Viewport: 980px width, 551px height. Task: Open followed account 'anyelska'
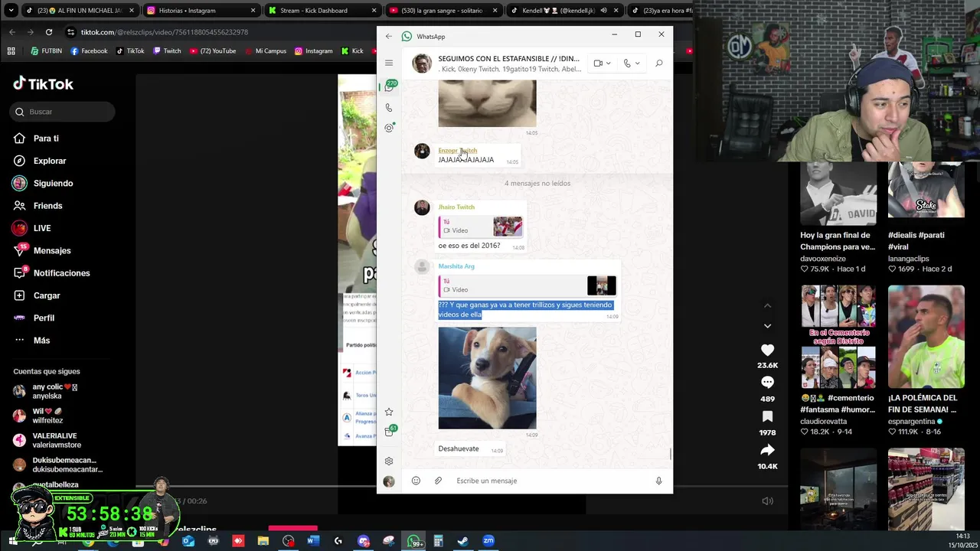pyautogui.click(x=46, y=391)
